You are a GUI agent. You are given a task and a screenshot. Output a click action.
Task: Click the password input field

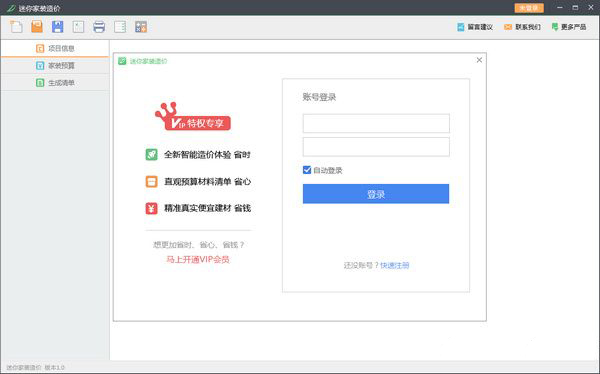pos(376,147)
